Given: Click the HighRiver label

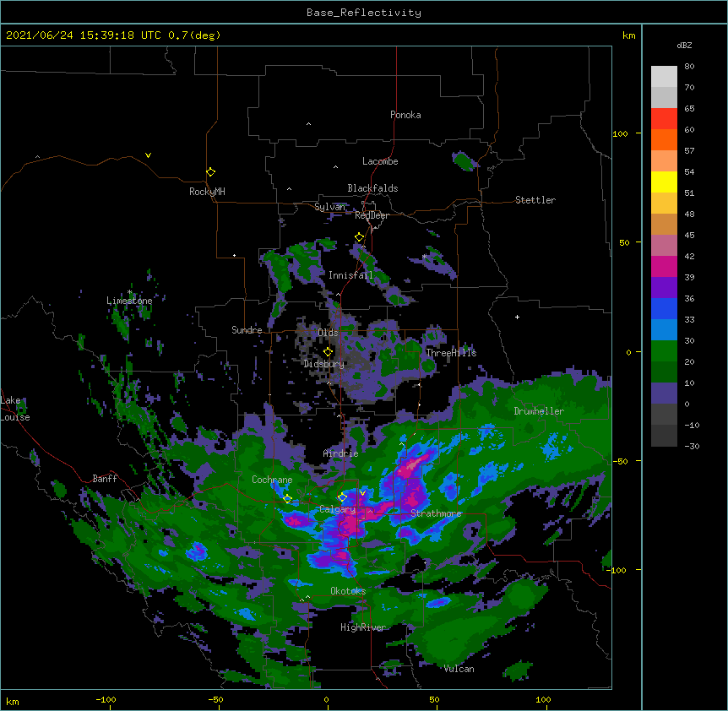Looking at the screenshot, I should click(x=363, y=627).
